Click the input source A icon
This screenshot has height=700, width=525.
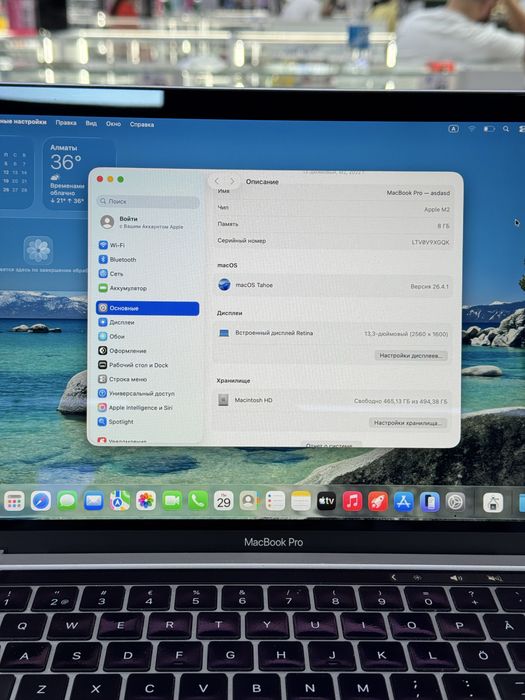tap(453, 129)
